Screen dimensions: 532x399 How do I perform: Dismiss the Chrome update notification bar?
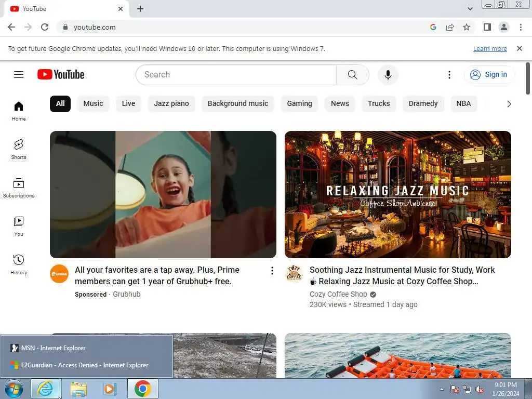[x=520, y=48]
